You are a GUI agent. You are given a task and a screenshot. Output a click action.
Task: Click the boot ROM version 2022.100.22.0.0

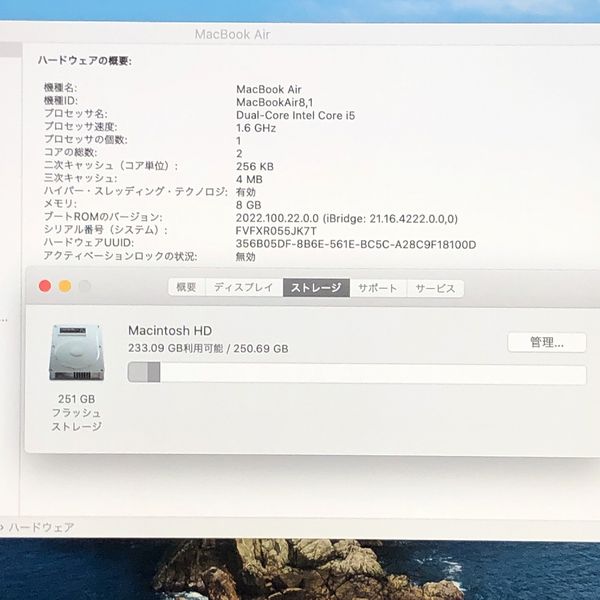[277, 218]
